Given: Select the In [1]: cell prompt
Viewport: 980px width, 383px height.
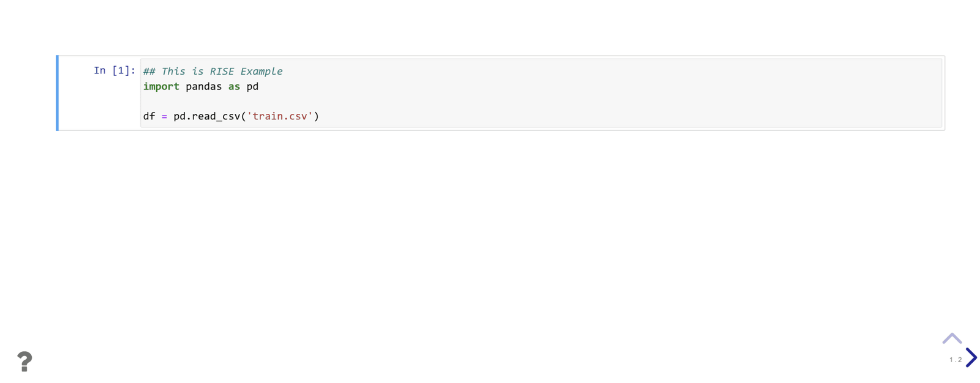Looking at the screenshot, I should point(114,70).
